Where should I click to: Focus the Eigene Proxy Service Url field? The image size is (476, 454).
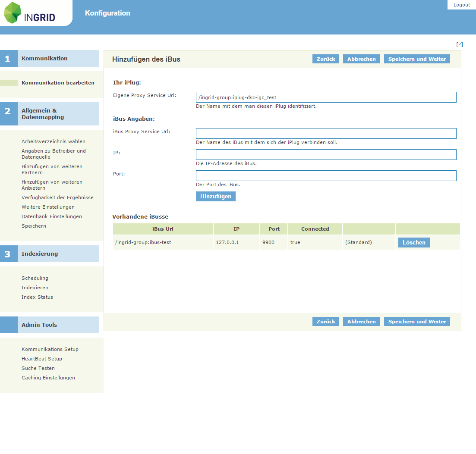[x=326, y=97]
